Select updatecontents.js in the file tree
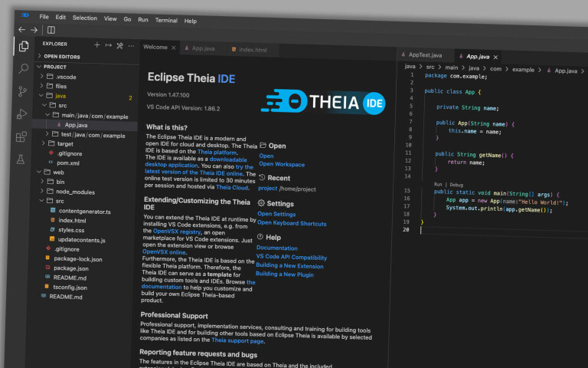This screenshot has width=588, height=368. 81,239
